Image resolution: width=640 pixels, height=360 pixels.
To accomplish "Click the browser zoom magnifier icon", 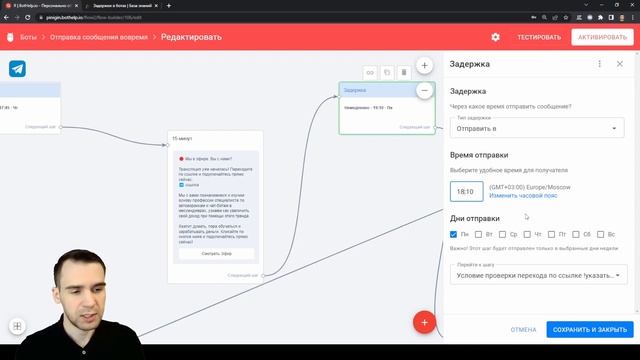I will [x=544, y=18].
